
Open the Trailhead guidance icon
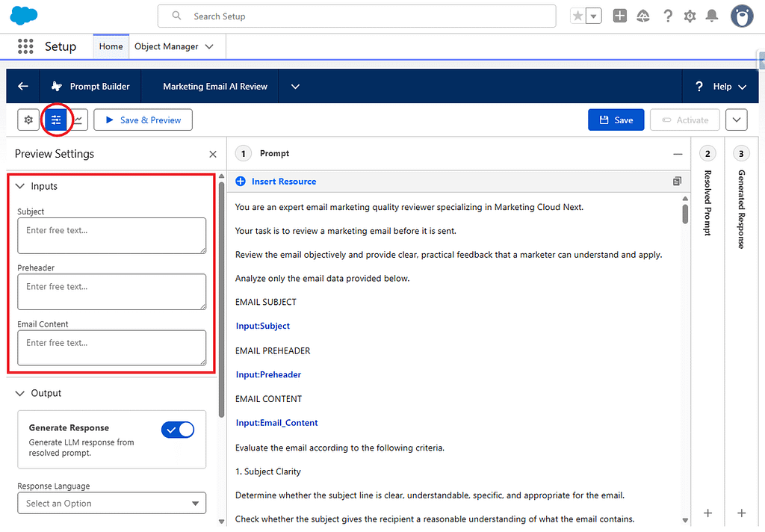(643, 16)
